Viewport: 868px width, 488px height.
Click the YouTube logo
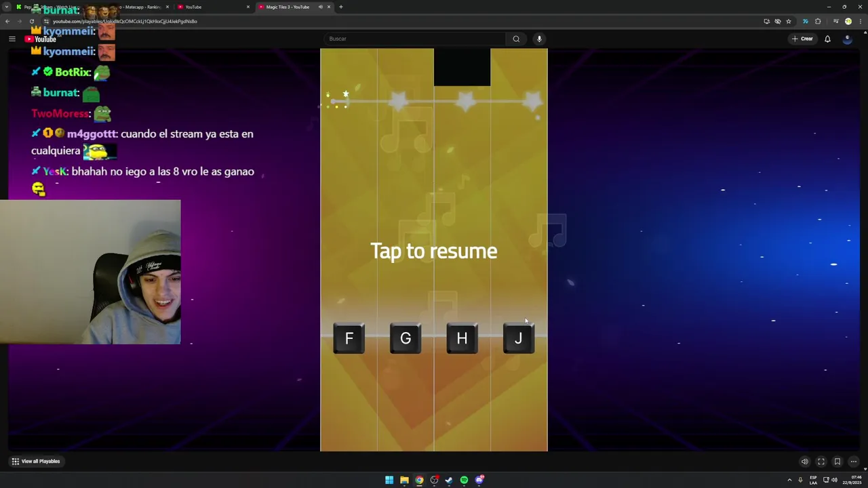[41, 39]
